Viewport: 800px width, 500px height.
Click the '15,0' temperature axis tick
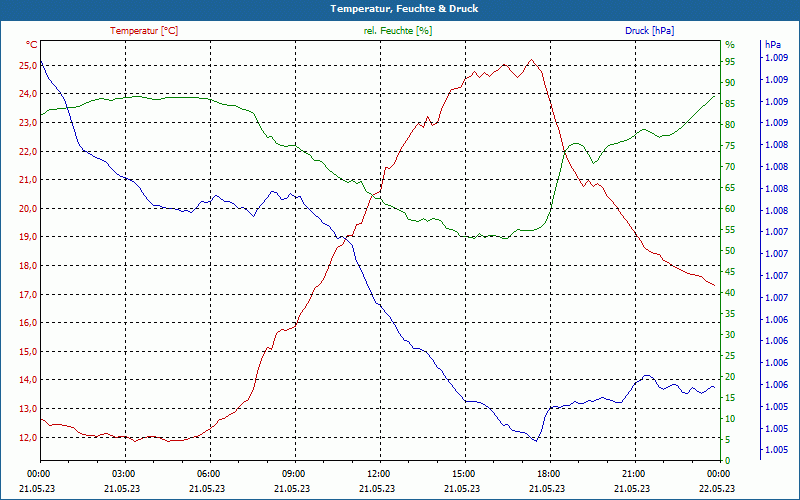click(28, 352)
